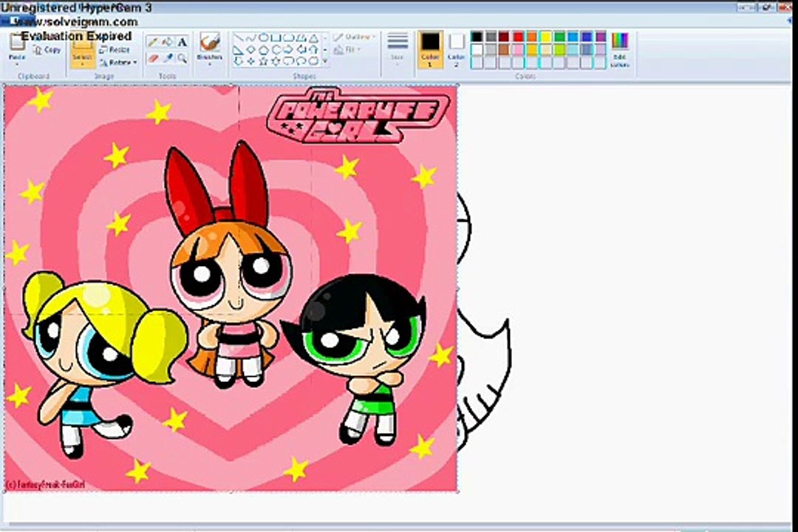The width and height of the screenshot is (798, 532).
Task: Choose the Rectangle shape
Action: click(276, 38)
